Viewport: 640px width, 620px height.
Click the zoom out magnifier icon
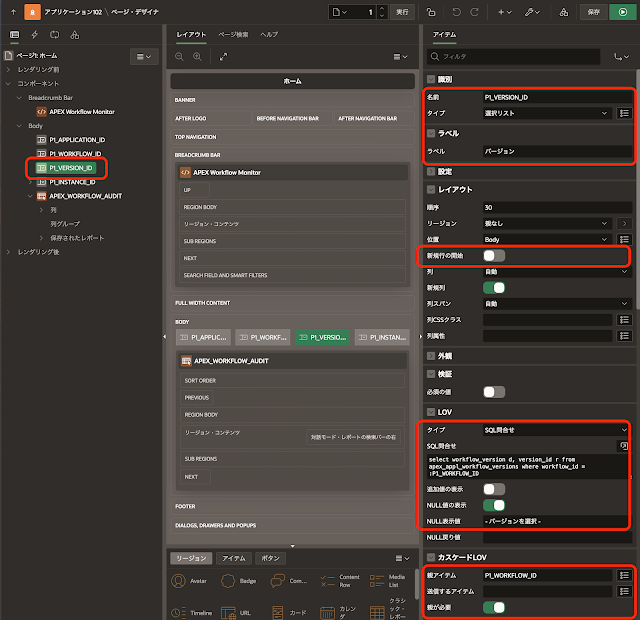(x=179, y=57)
